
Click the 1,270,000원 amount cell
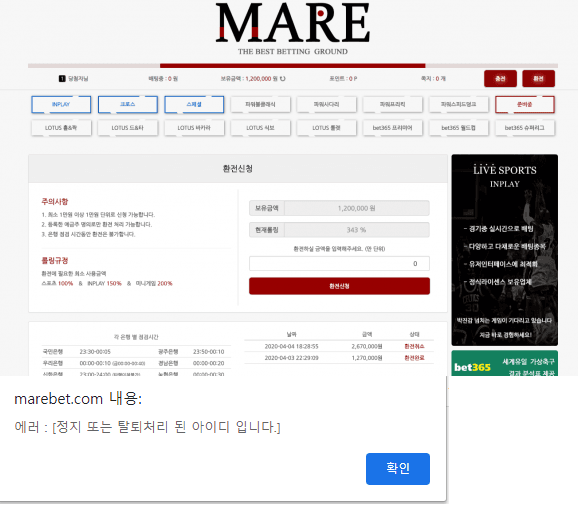[x=367, y=358]
